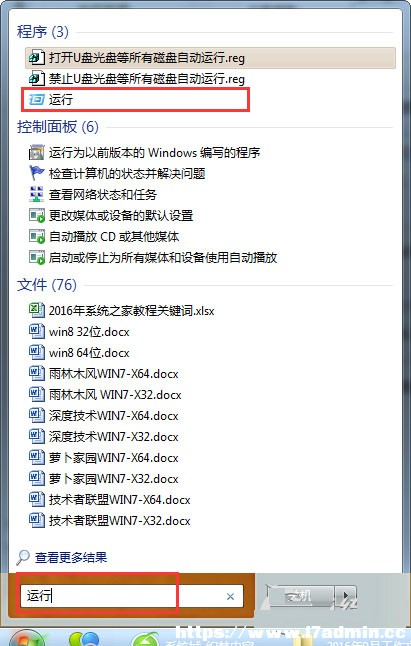Click 查看更多结果 link

coord(71,557)
